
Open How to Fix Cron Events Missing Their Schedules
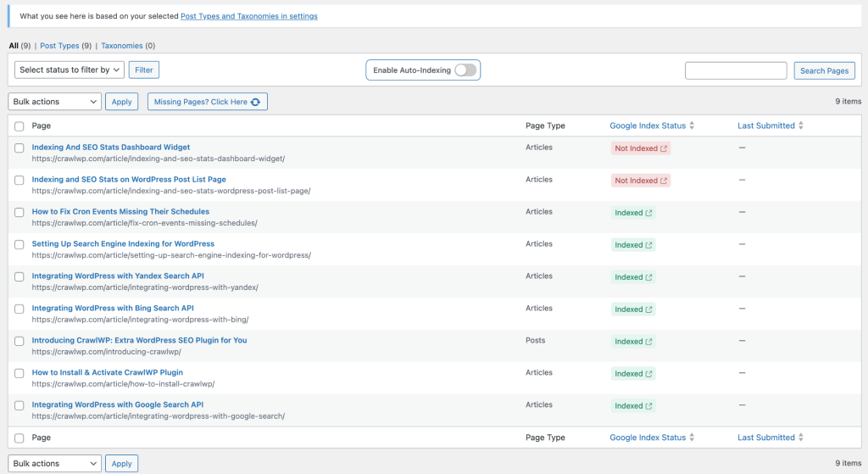[120, 211]
